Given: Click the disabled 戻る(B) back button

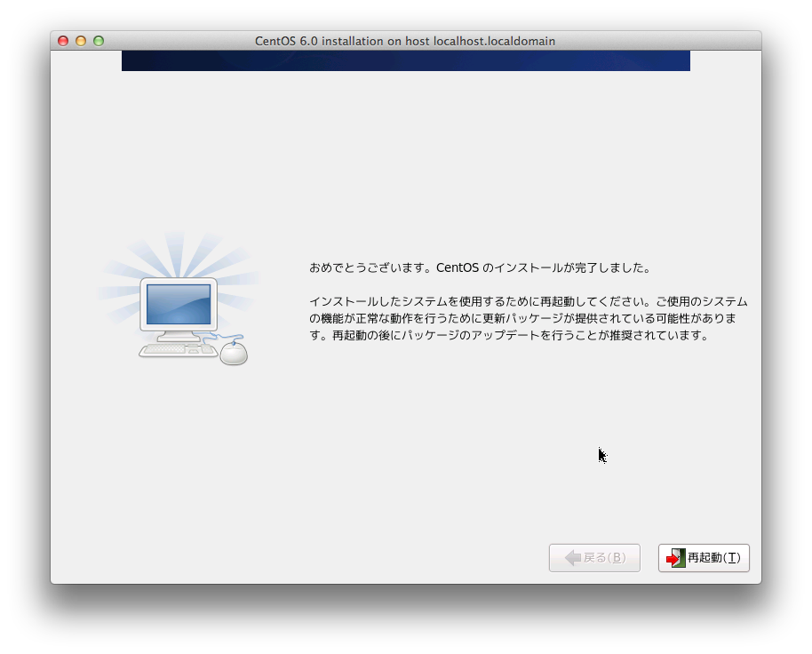Looking at the screenshot, I should [x=594, y=558].
